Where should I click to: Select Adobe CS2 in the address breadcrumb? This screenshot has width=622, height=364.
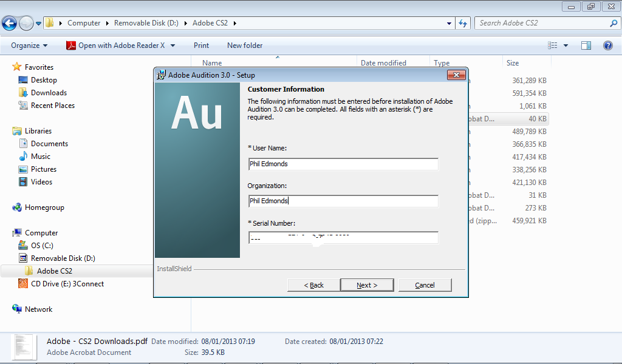tap(210, 23)
